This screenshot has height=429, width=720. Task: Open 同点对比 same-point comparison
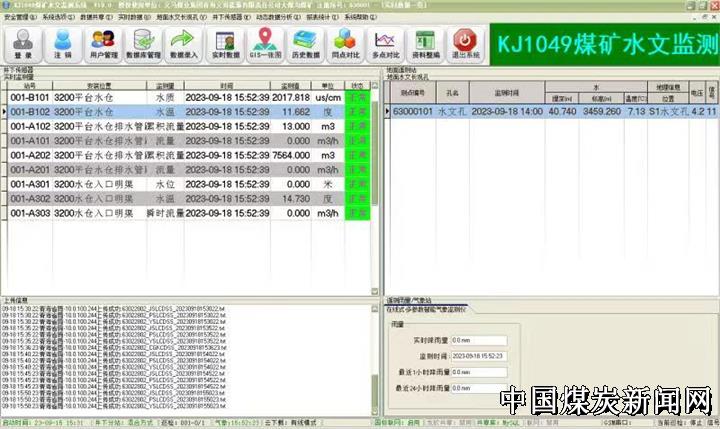346,45
